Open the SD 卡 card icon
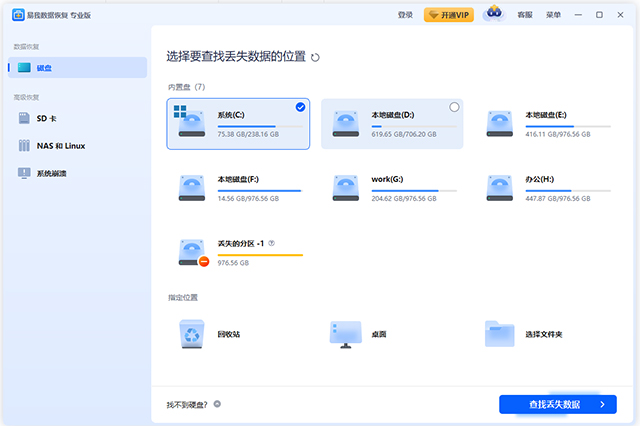 pyautogui.click(x=24, y=118)
